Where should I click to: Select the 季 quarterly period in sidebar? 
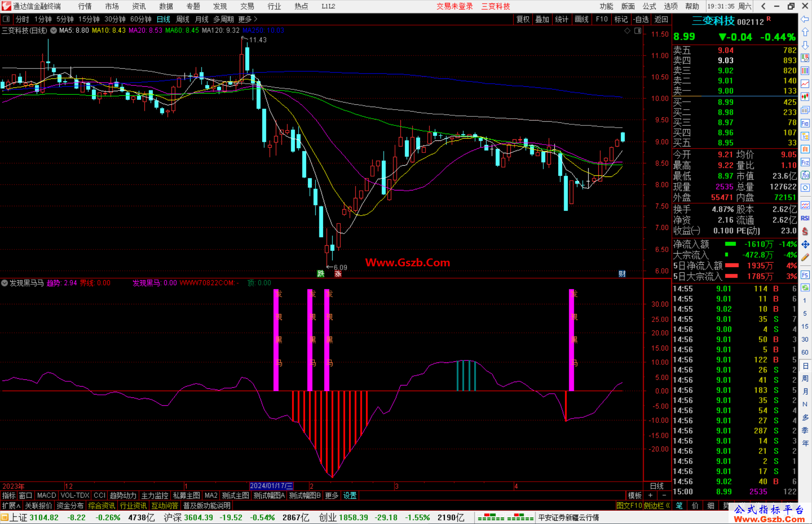[x=805, y=430]
